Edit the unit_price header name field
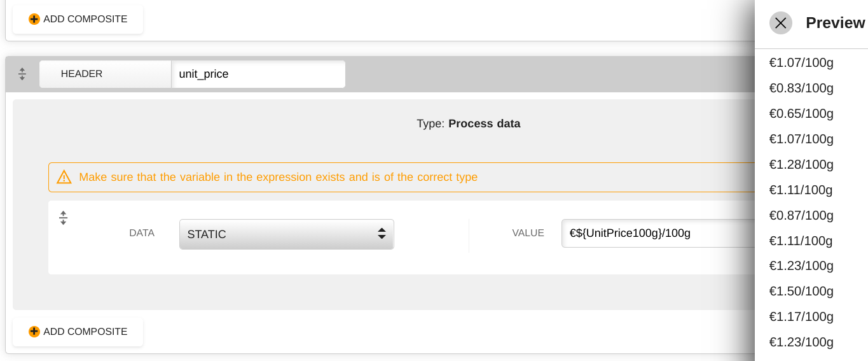The width and height of the screenshot is (868, 361). click(258, 74)
